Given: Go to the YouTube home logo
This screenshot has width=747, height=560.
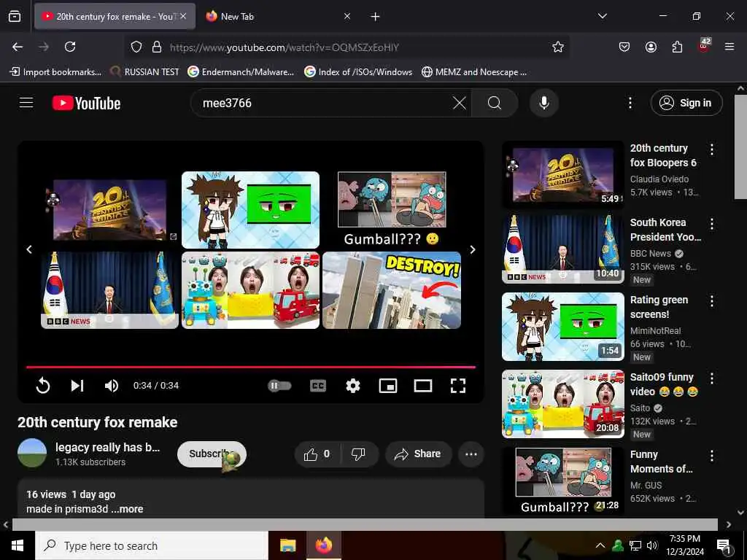Looking at the screenshot, I should tap(86, 103).
